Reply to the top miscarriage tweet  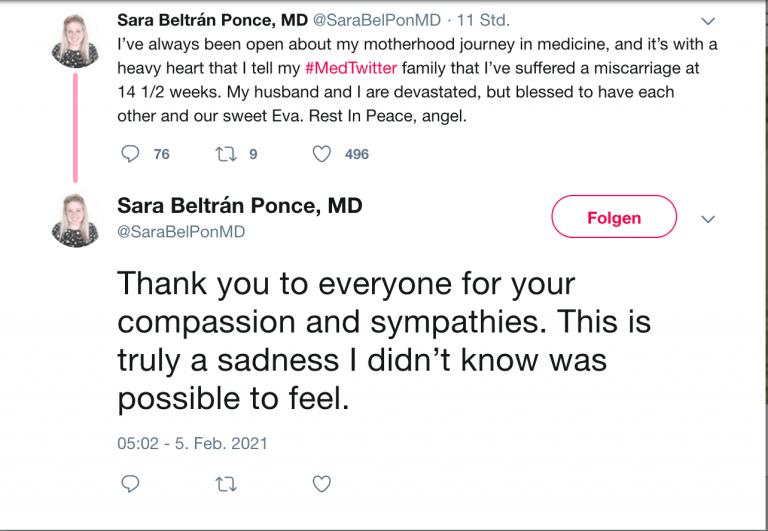coord(130,154)
